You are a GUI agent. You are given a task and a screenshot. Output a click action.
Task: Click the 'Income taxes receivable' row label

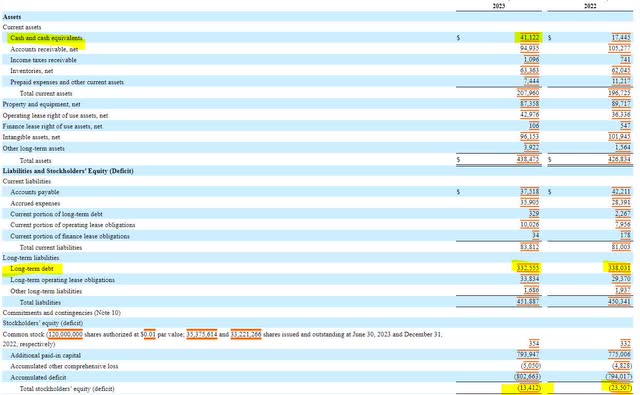tap(43, 60)
